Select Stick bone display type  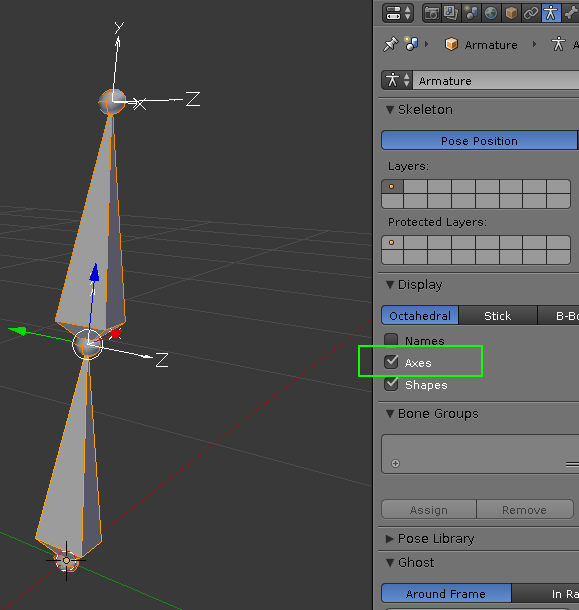(498, 316)
